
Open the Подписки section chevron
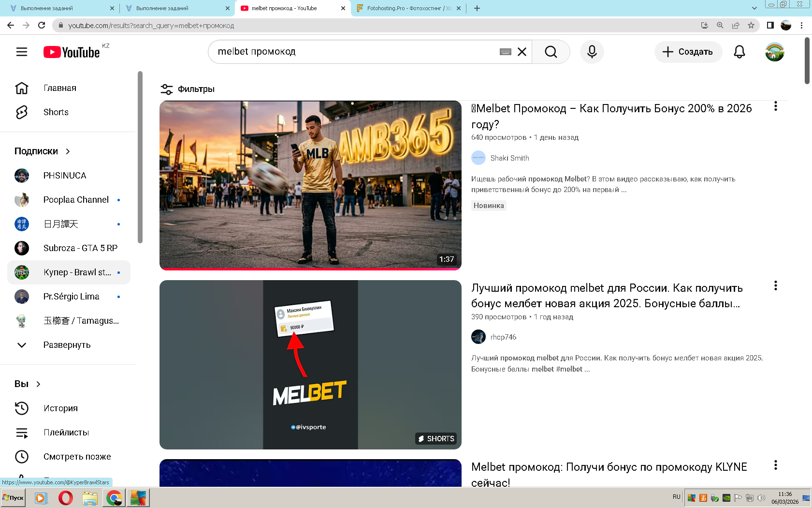(x=68, y=151)
